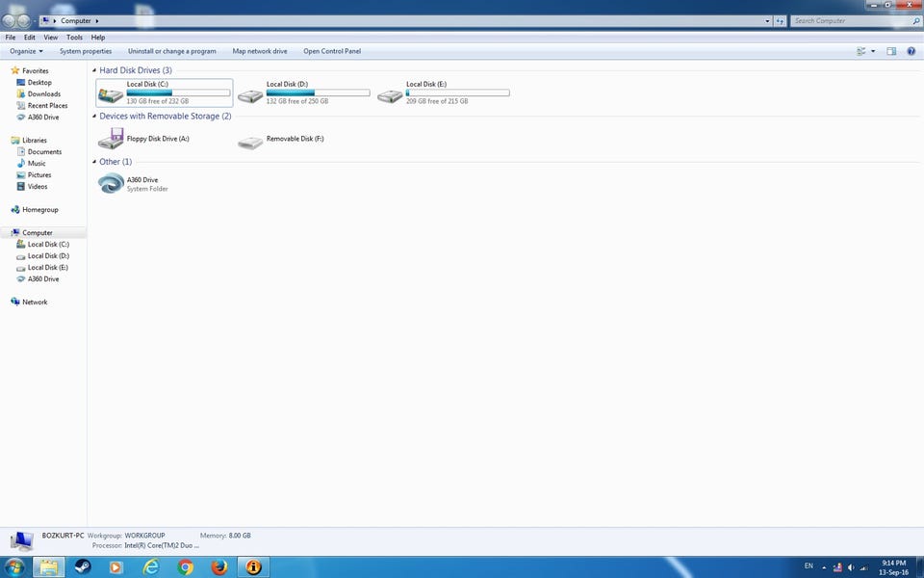
Task: Launch Internet Explorer from taskbar
Action: tap(151, 566)
